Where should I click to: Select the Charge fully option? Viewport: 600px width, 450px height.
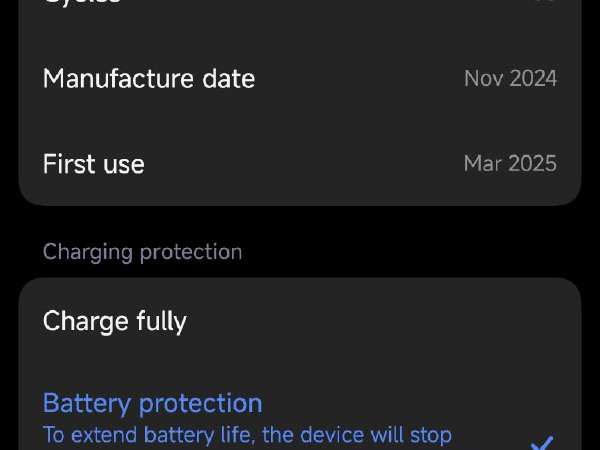(x=300, y=321)
